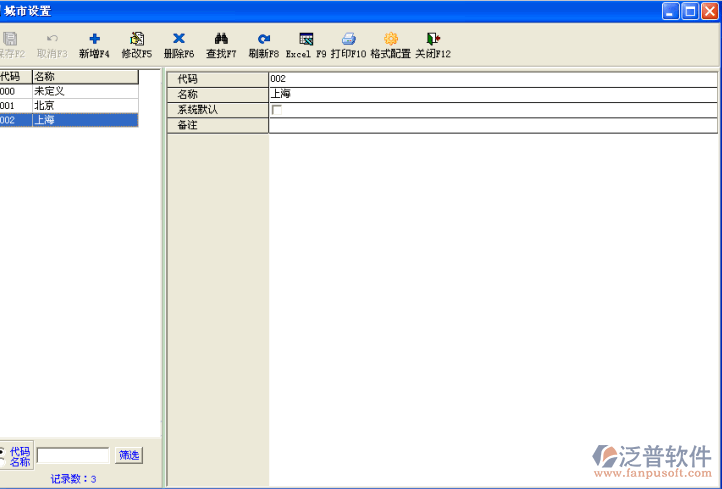The height and width of the screenshot is (489, 722).
Task: Click the 打印F10 print icon
Action: click(x=348, y=40)
